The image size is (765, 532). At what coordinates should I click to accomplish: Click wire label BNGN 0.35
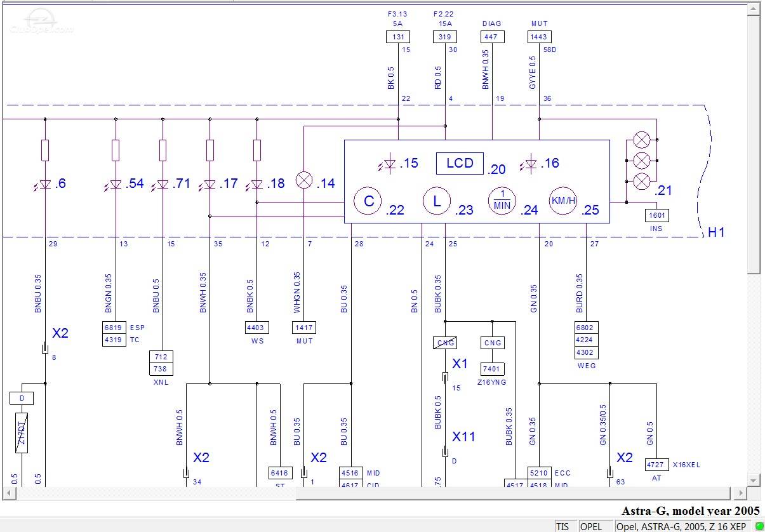point(109,293)
